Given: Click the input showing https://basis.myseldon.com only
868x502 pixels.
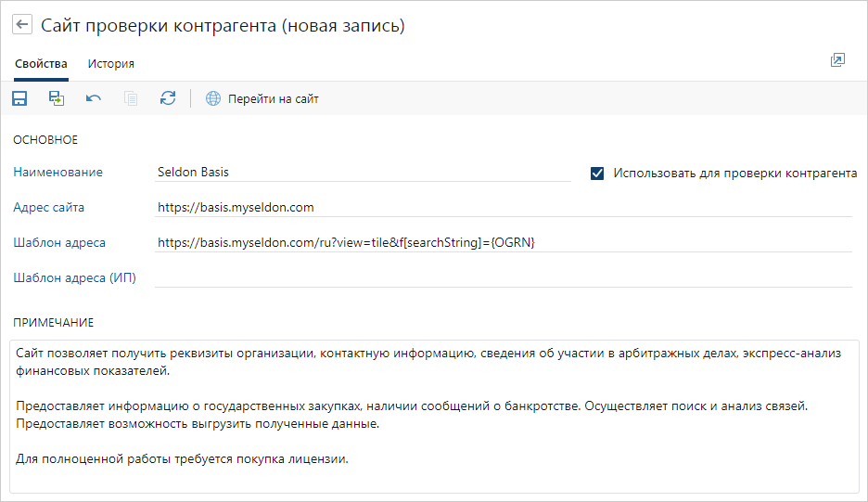Looking at the screenshot, I should click(x=501, y=207).
